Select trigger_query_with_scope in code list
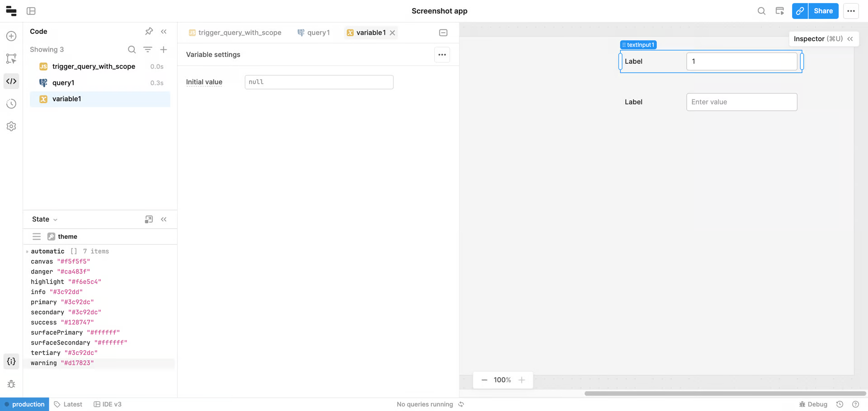This screenshot has width=868, height=411. tap(100, 66)
